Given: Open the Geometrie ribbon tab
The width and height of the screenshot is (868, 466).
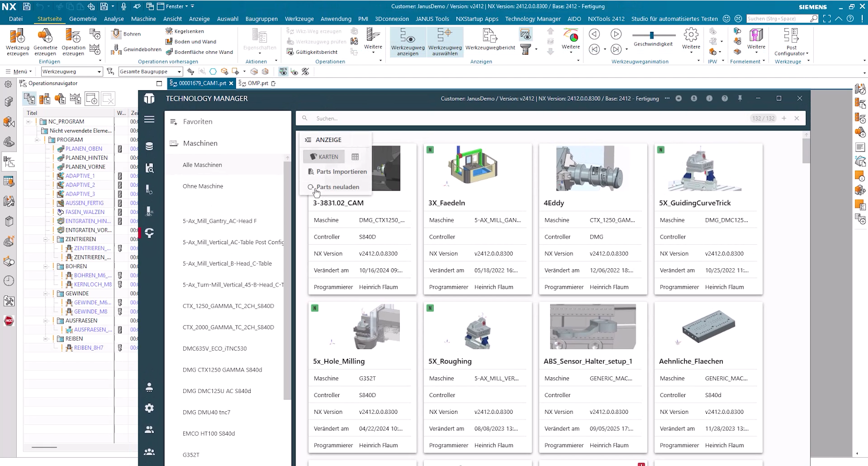Looking at the screenshot, I should (83, 19).
